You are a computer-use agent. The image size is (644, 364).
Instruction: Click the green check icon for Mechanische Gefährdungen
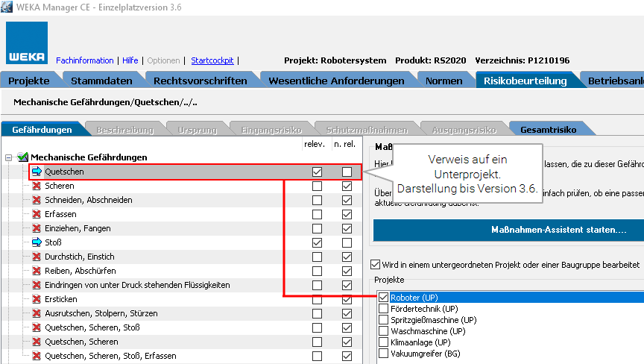22,158
